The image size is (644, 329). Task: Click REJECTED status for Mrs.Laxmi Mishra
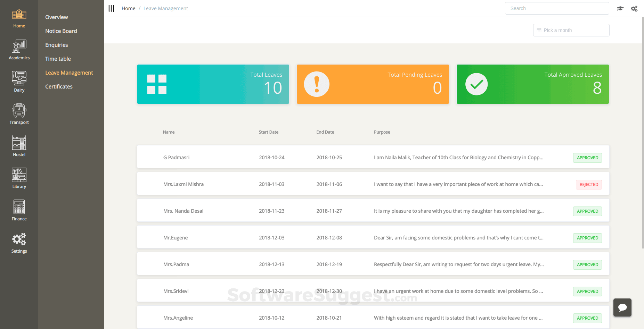pyautogui.click(x=589, y=185)
